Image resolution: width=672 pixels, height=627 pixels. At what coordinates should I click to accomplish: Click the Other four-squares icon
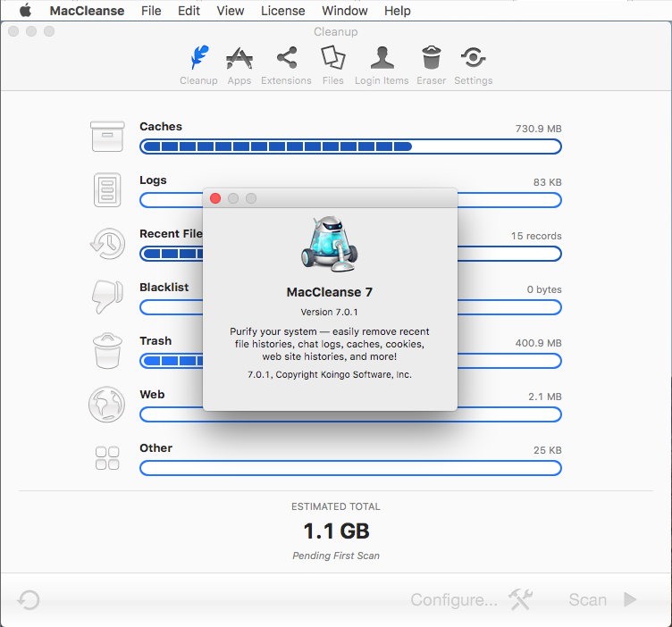(107, 458)
